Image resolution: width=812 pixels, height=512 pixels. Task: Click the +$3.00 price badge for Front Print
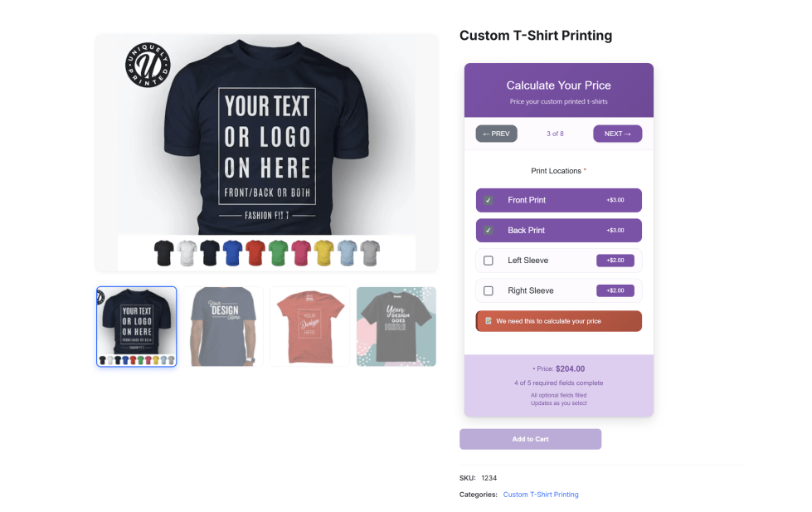click(615, 200)
